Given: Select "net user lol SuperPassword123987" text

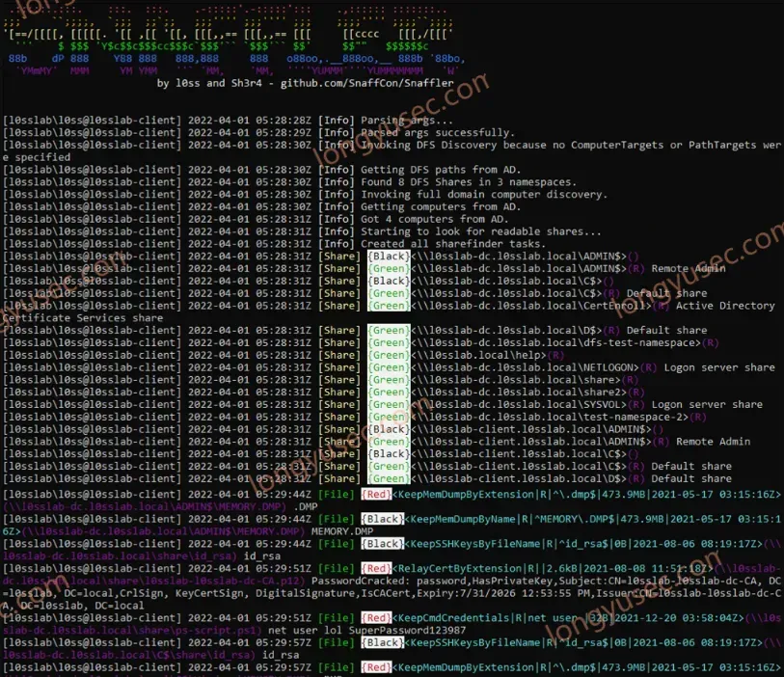Looking at the screenshot, I should [367, 630].
